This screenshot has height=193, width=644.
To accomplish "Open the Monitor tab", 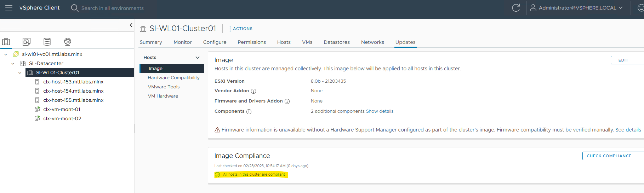I will pos(183,42).
